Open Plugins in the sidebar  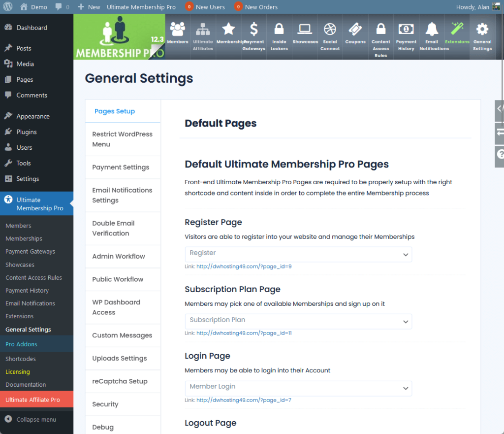pyautogui.click(x=27, y=132)
